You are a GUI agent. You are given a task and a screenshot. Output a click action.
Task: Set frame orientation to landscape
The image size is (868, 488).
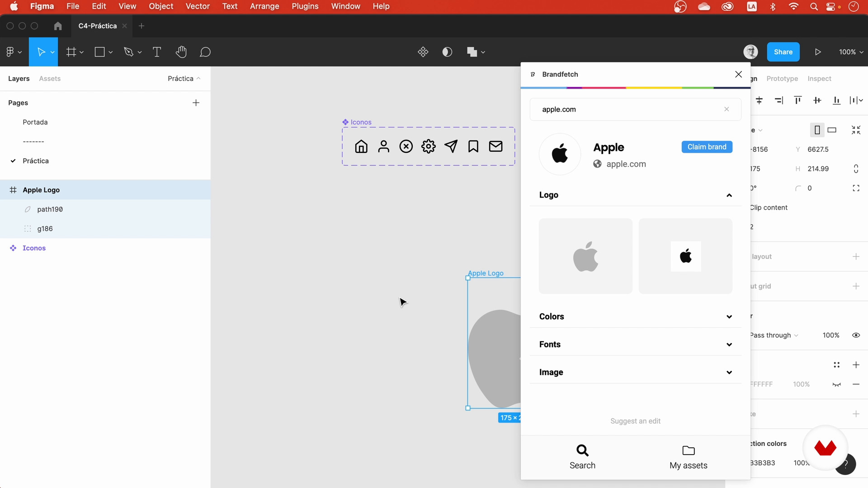[832, 130]
